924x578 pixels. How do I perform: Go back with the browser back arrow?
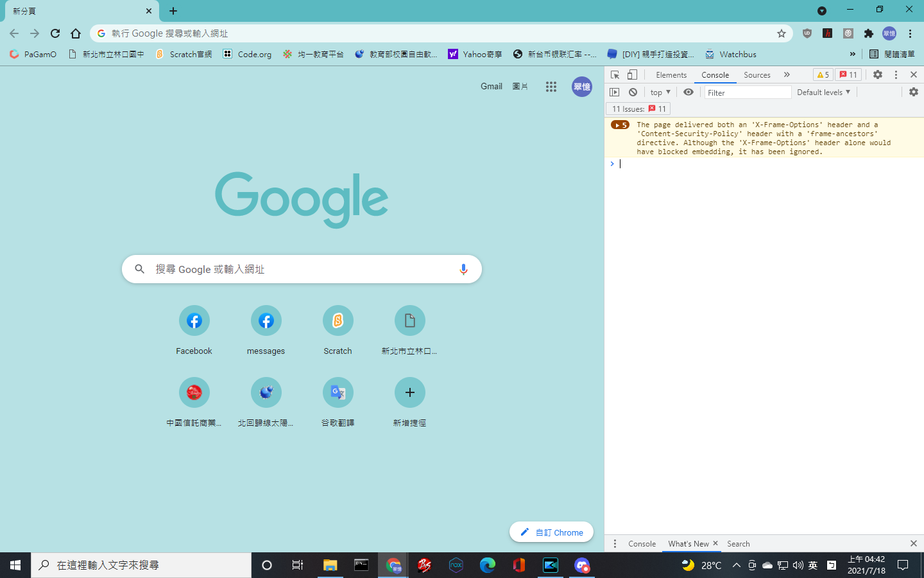coord(14,33)
